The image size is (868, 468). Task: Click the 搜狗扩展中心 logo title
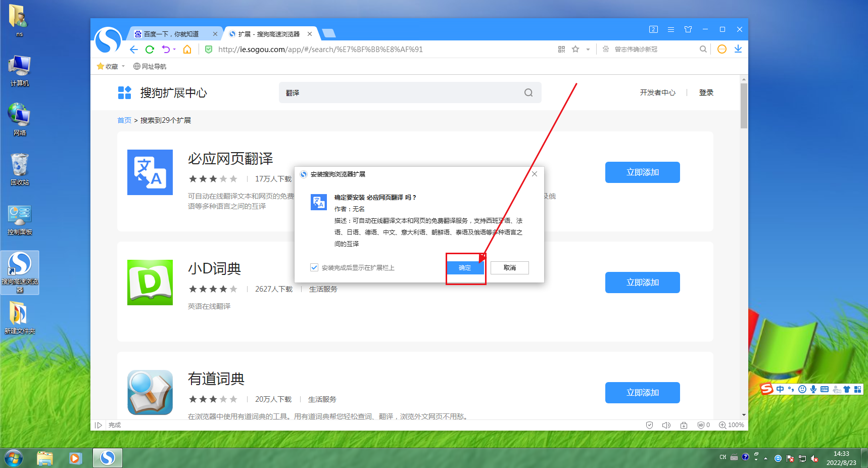tap(162, 92)
